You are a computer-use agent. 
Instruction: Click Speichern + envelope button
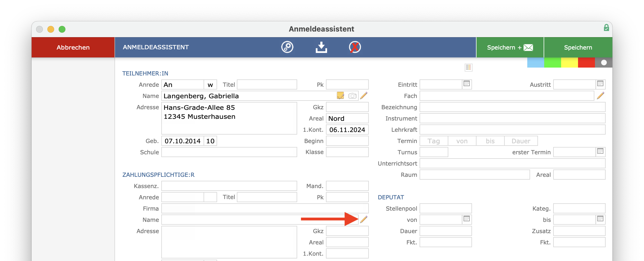[x=510, y=47]
